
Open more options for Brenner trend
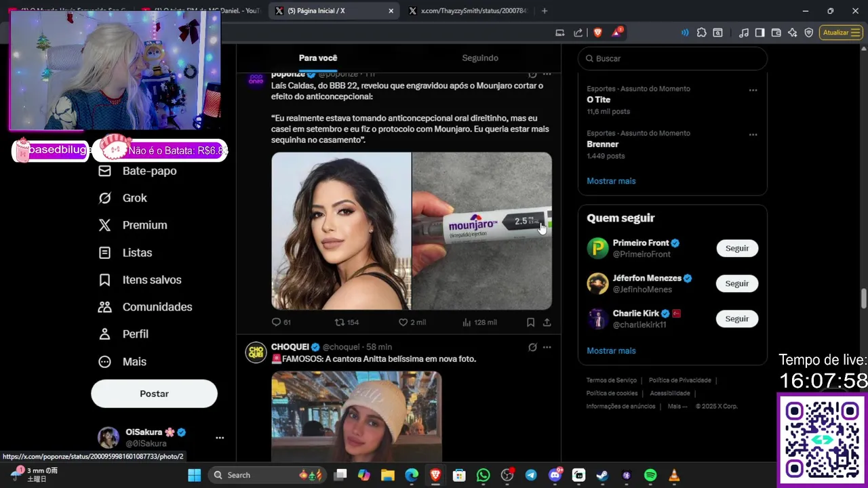click(x=753, y=134)
